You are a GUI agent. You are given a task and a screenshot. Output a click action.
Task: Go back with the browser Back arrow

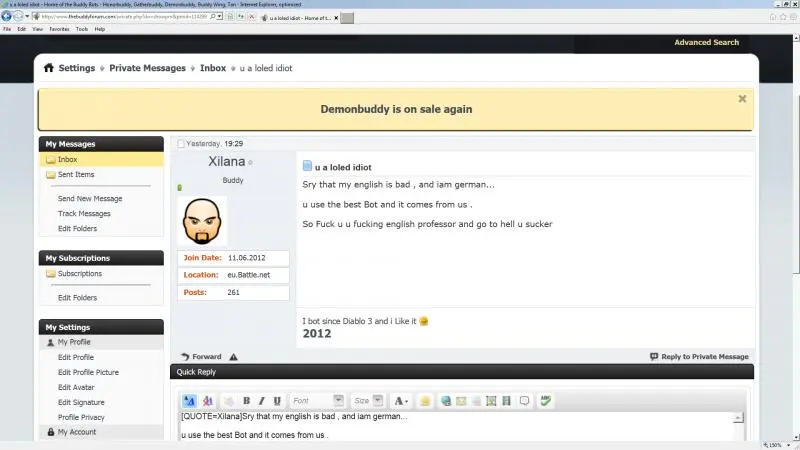coord(7,16)
